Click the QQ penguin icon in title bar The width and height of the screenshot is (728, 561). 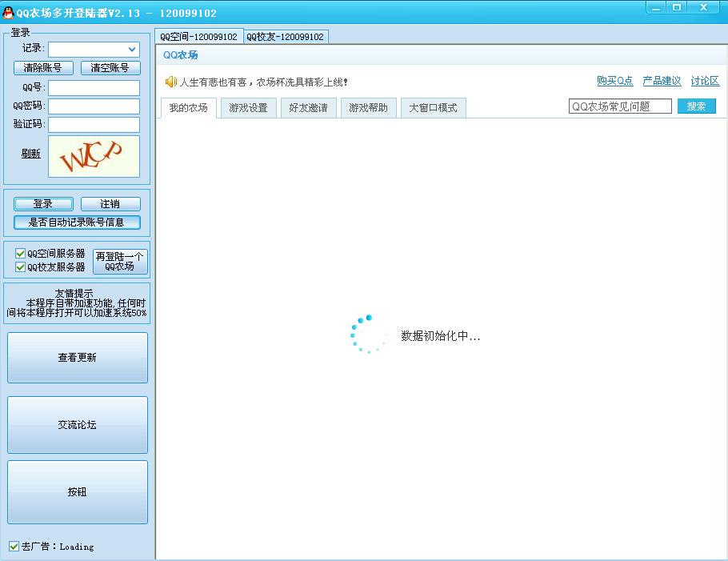(8, 13)
